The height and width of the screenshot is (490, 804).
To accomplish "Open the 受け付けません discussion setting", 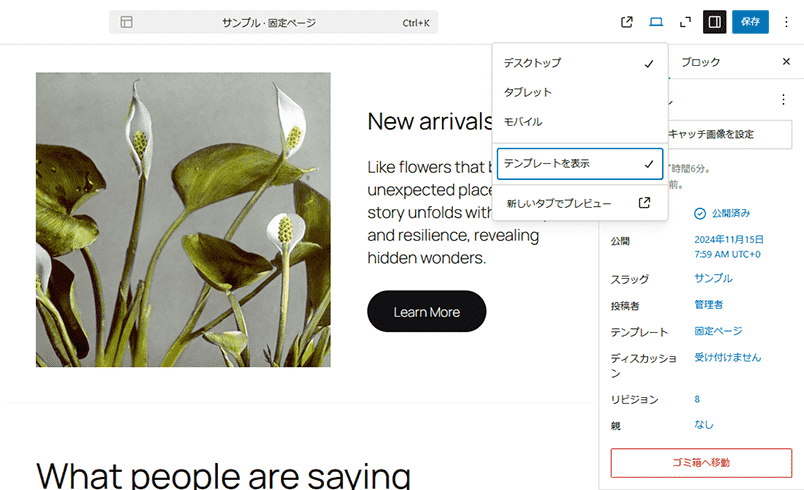I will (x=727, y=357).
